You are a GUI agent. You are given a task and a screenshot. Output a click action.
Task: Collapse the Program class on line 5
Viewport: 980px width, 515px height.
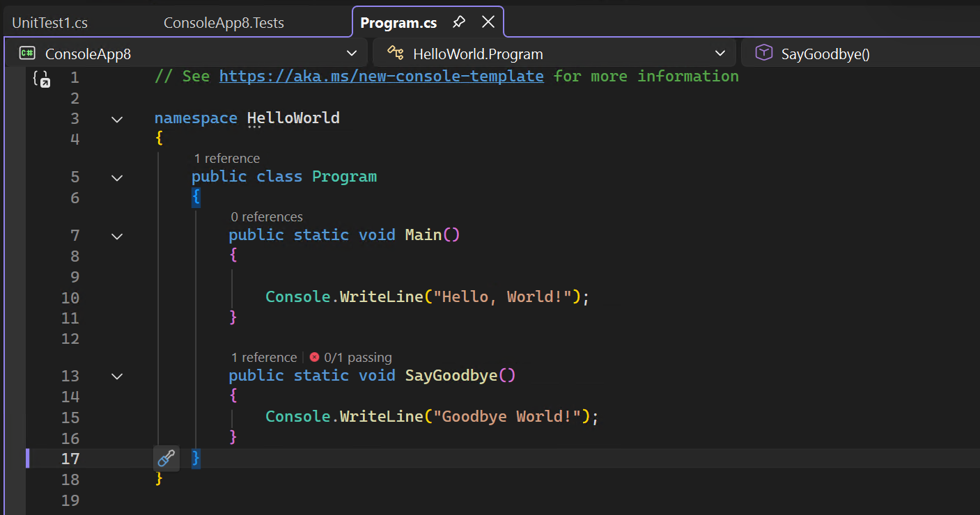click(x=117, y=177)
